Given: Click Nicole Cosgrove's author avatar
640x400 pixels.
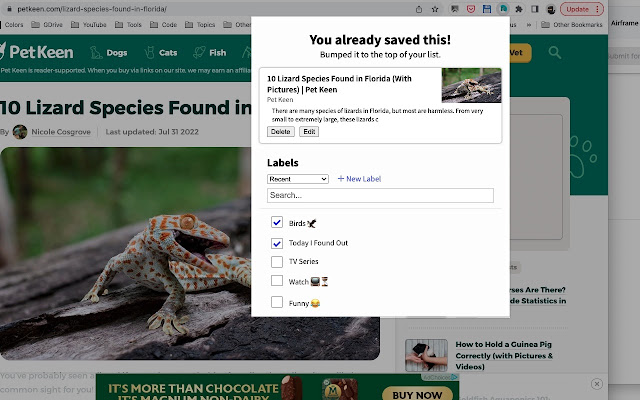Looking at the screenshot, I should [20, 132].
